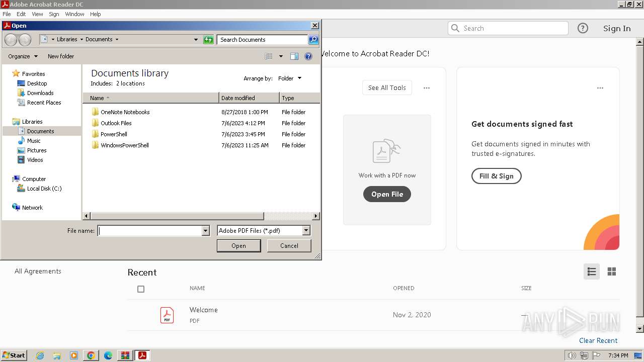Viewport: 644px width, 362px height.
Task: Refresh the Documents folder listing
Action: coord(208,40)
